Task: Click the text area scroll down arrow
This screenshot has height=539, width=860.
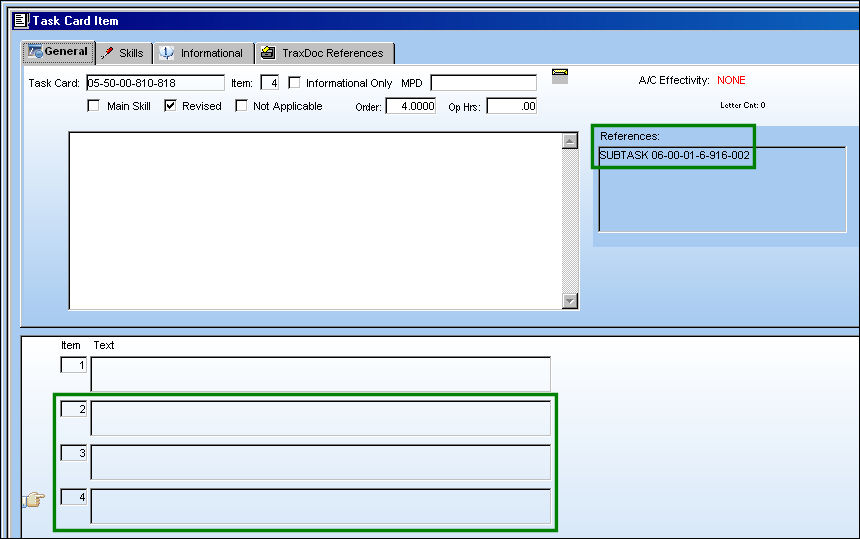Action: pos(570,300)
